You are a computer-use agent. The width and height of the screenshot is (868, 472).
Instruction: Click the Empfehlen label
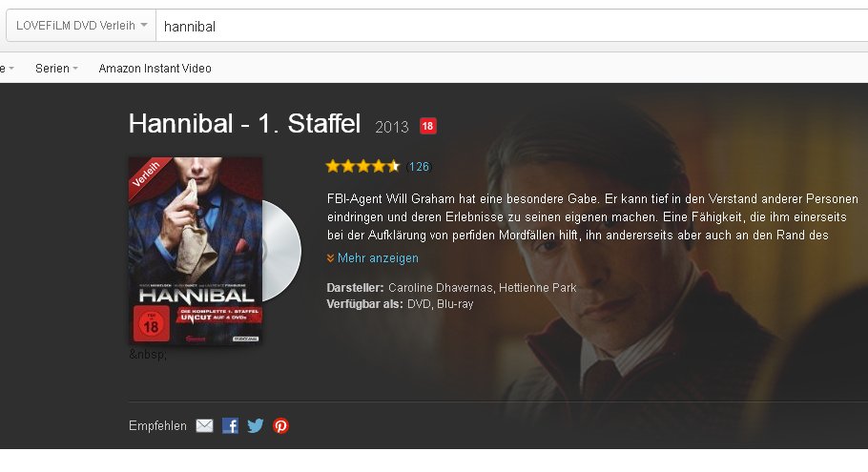[157, 425]
